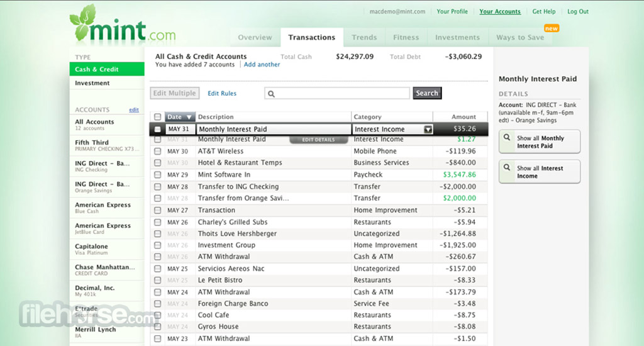The height and width of the screenshot is (346, 644).
Task: Select Merrill Lynch IRA account
Action: 107,332
